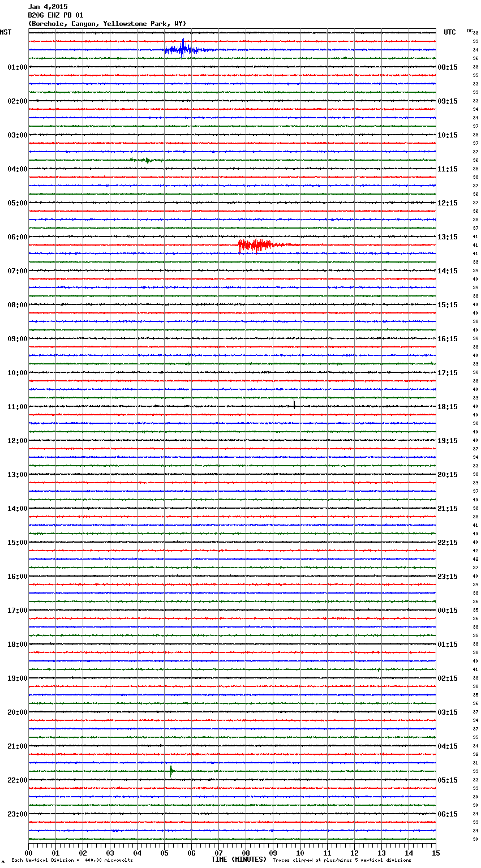Click the "22:00" MST hour label
481x868 pixels.
(18, 780)
